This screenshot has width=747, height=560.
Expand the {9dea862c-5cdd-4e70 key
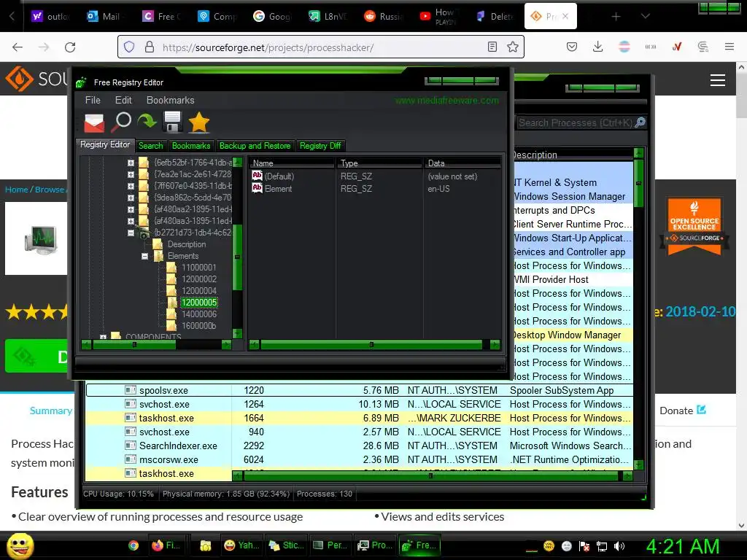(x=131, y=198)
